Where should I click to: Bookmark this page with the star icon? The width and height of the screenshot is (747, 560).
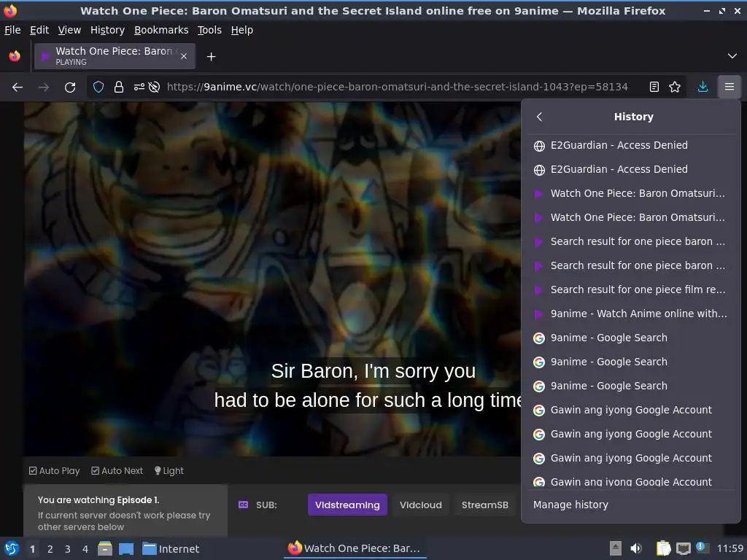tap(675, 87)
